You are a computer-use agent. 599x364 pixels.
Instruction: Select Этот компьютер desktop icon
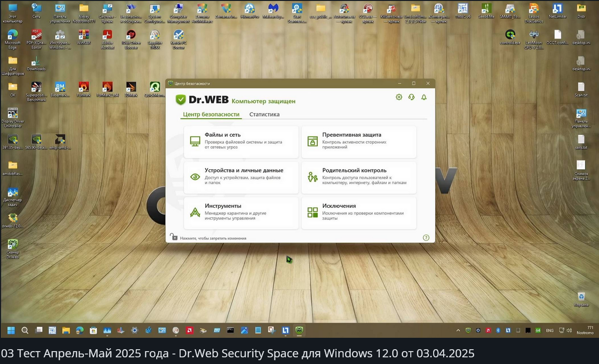(13, 13)
